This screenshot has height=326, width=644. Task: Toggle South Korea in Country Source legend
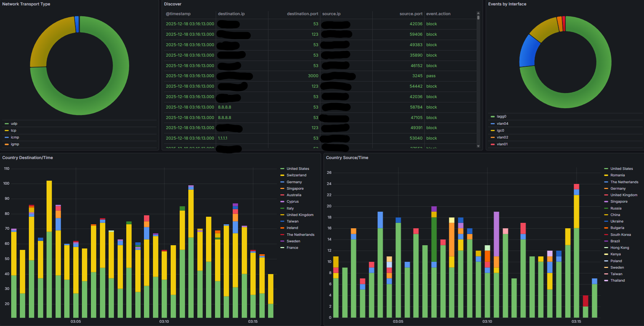[621, 235]
